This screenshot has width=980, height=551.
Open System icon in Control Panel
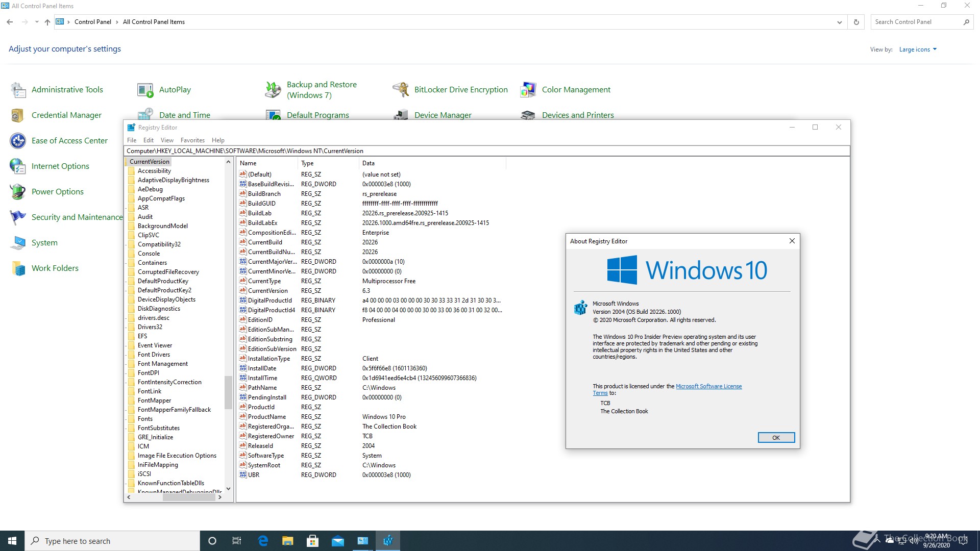tap(18, 243)
